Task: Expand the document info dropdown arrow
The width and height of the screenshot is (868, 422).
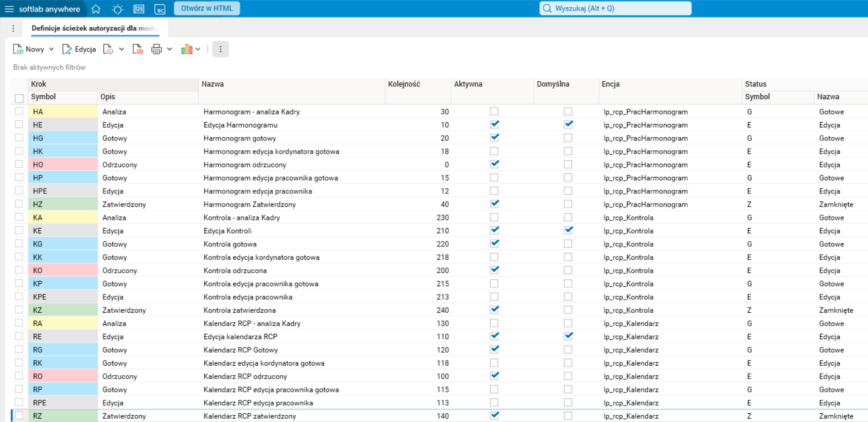Action: pos(122,49)
